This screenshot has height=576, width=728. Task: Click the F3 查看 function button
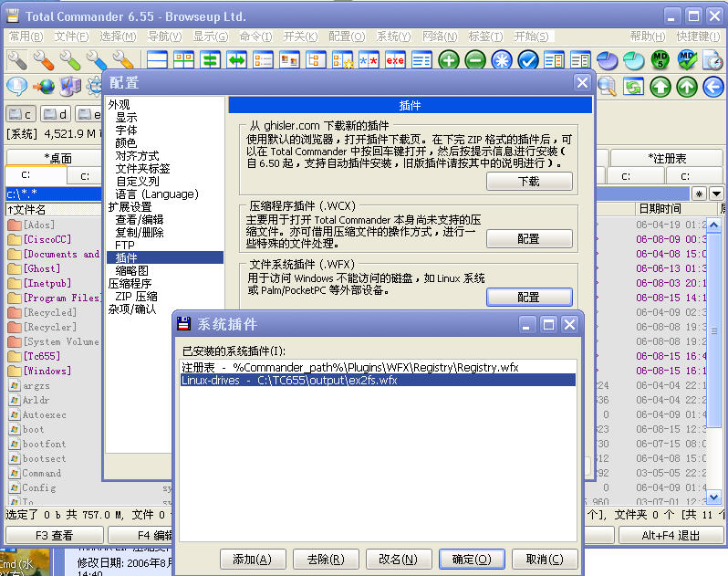point(55,535)
